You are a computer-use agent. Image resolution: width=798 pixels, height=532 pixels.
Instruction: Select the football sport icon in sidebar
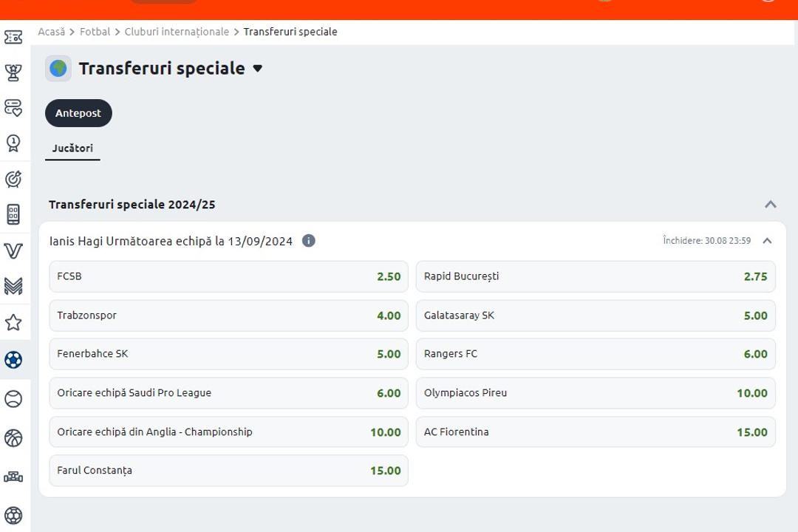13,360
